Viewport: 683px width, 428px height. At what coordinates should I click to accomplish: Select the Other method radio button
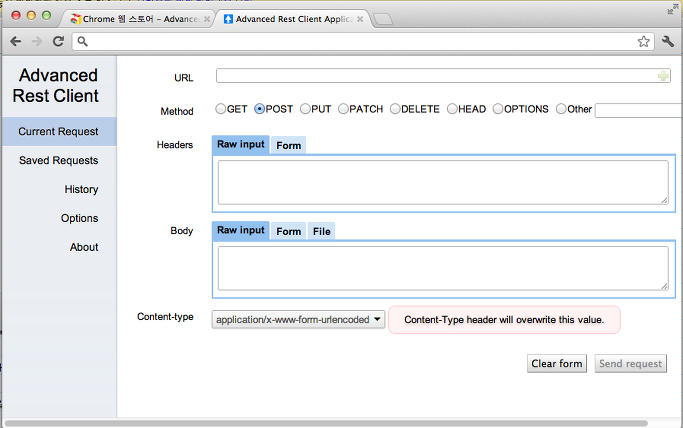pyautogui.click(x=561, y=109)
